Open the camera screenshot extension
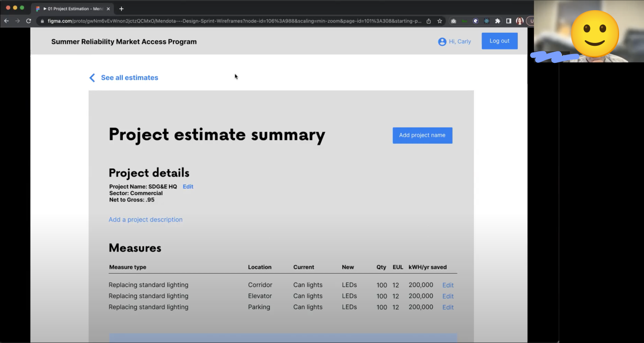Screen dimensions: 644x343 [x=454, y=21]
